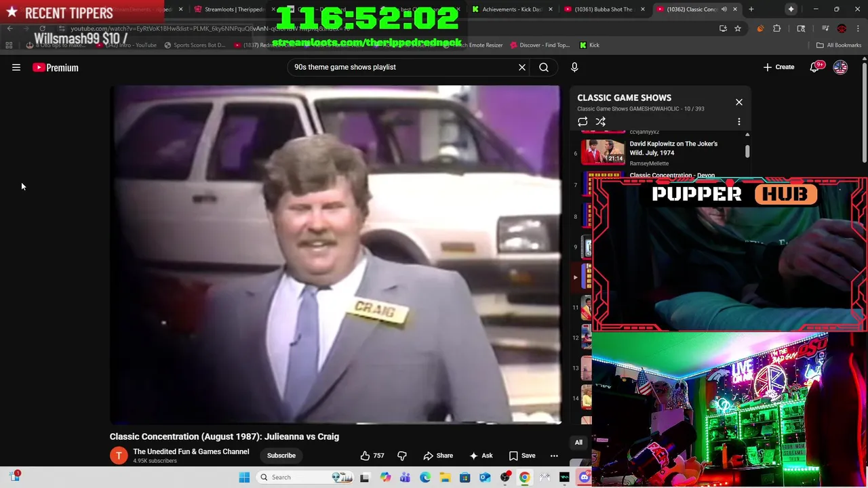Image resolution: width=868 pixels, height=488 pixels.
Task: Open Microsoft Teams from the taskbar
Action: pos(405,477)
